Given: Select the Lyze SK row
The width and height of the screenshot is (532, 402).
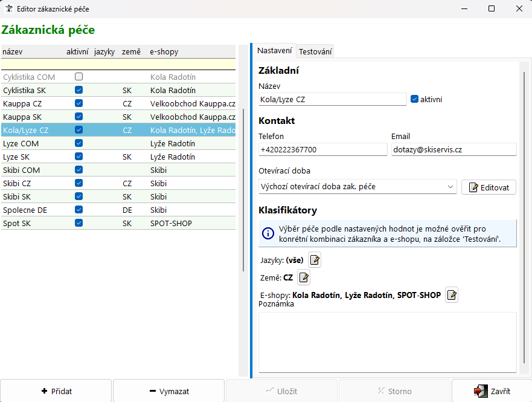Looking at the screenshot, I should point(118,157).
